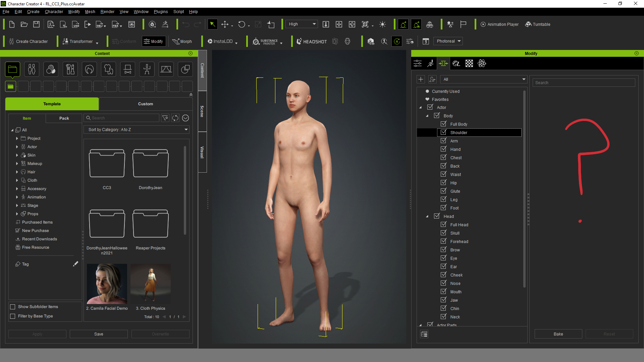
Task: Open Substance Painter tool
Action: click(265, 42)
